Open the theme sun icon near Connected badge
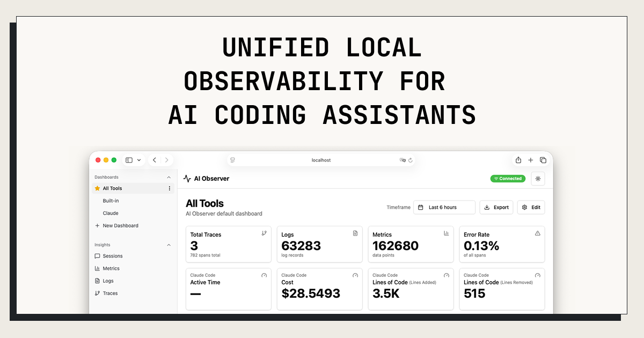The height and width of the screenshot is (338, 644). tap(538, 179)
